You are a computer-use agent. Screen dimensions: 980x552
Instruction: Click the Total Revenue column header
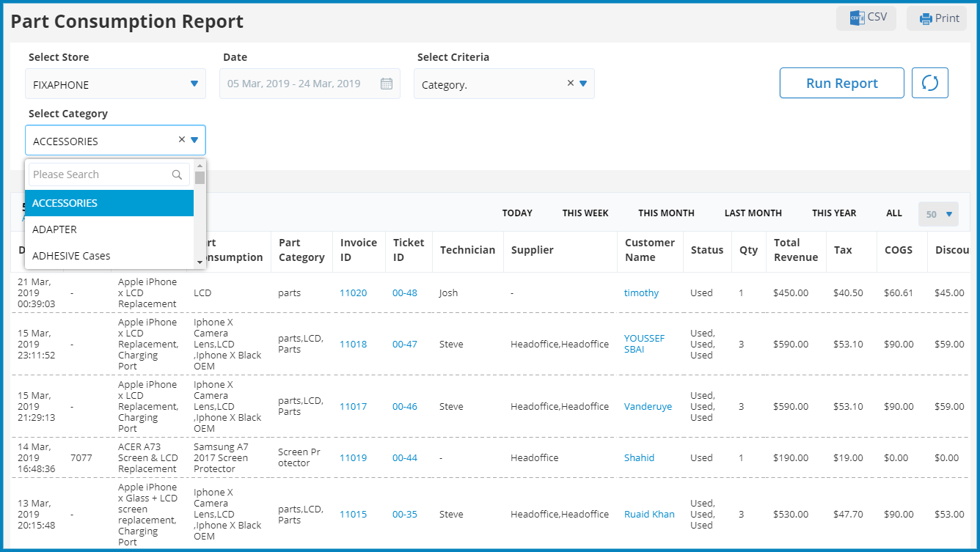(x=795, y=250)
